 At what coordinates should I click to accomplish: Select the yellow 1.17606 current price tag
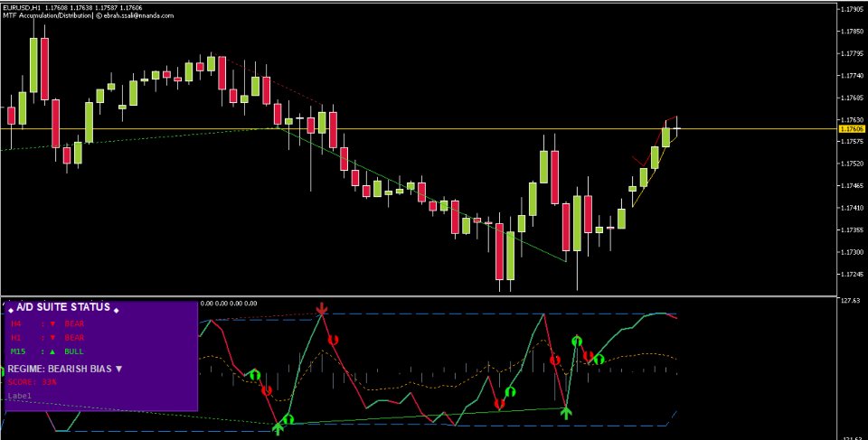point(852,129)
